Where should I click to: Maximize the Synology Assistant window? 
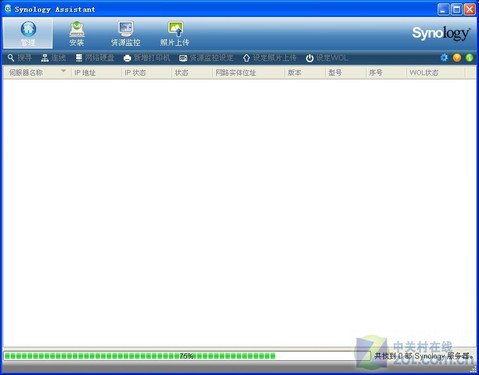pos(456,9)
